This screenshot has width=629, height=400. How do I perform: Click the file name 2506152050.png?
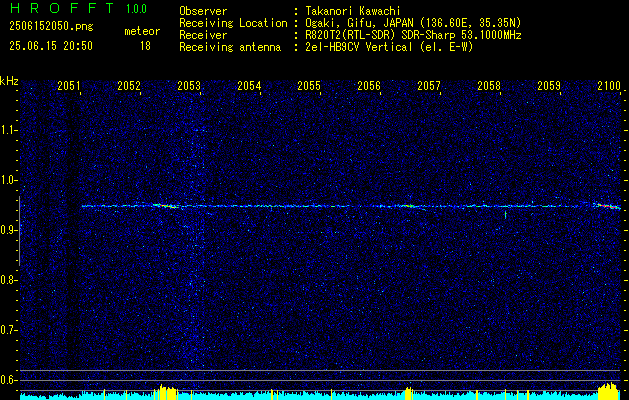(x=51, y=27)
